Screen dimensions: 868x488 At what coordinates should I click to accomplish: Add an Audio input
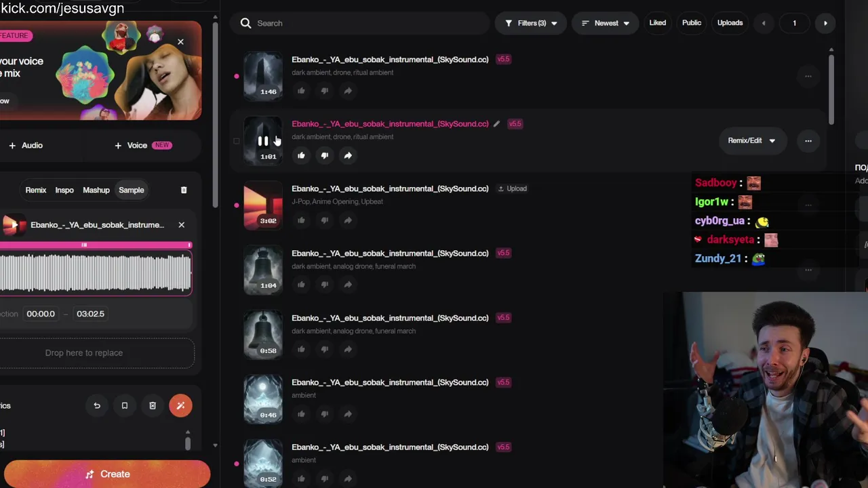pos(26,145)
